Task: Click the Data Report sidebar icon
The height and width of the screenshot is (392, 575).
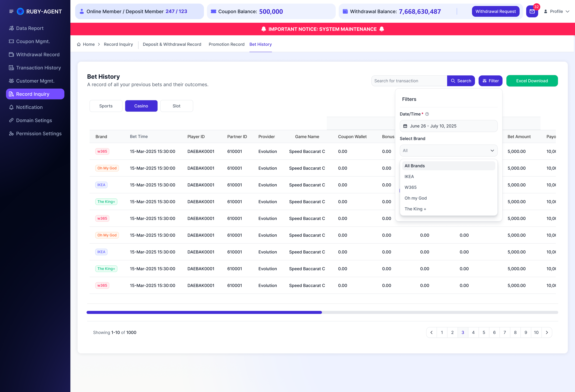Action: tap(11, 28)
